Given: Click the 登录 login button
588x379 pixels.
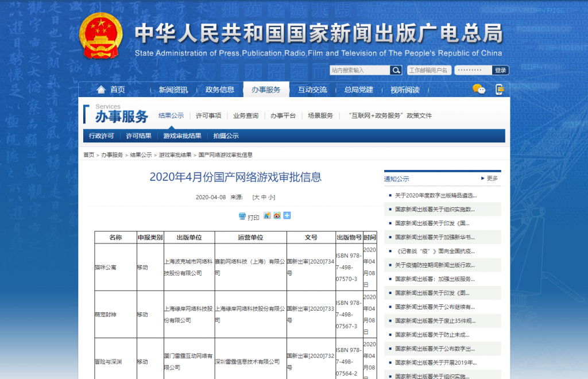Looking at the screenshot, I should (x=500, y=70).
